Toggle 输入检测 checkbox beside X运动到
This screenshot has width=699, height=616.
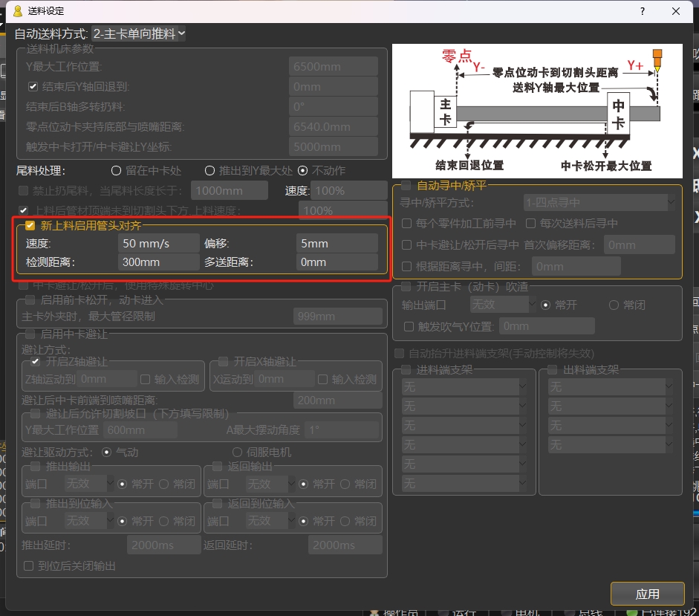(322, 379)
